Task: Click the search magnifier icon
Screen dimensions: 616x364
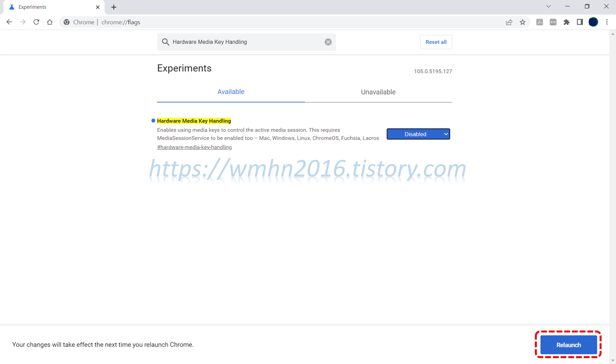Action: [x=165, y=42]
